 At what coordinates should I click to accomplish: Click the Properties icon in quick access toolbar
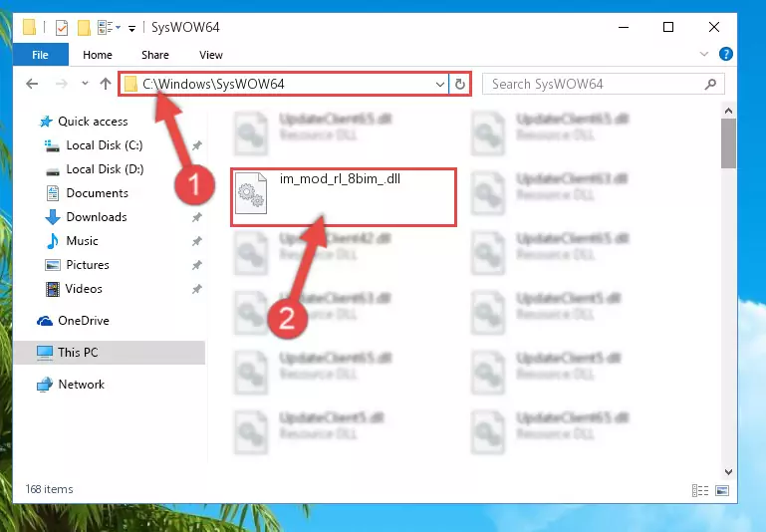click(x=62, y=27)
